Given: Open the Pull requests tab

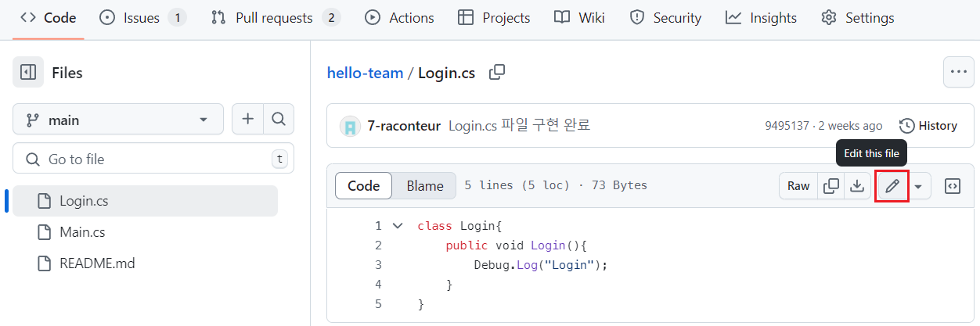Looking at the screenshot, I should pos(276,17).
